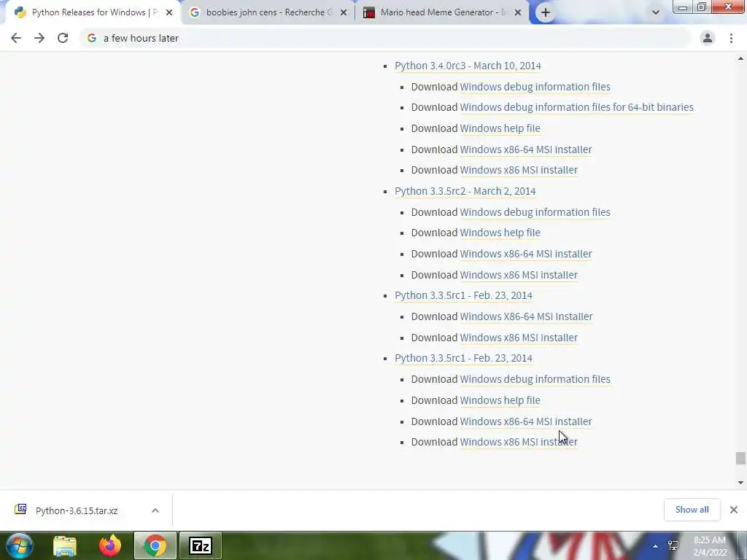Open 7-Zip from the taskbar

(x=201, y=546)
